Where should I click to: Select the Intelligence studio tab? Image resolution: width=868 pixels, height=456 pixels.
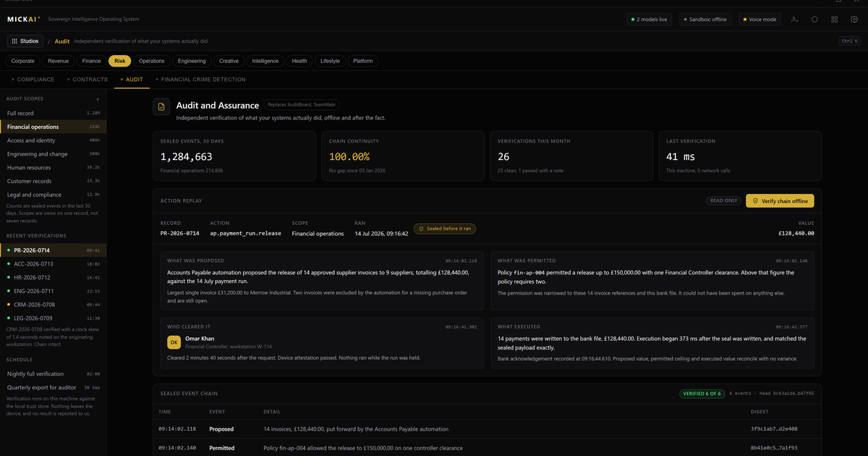coord(265,62)
